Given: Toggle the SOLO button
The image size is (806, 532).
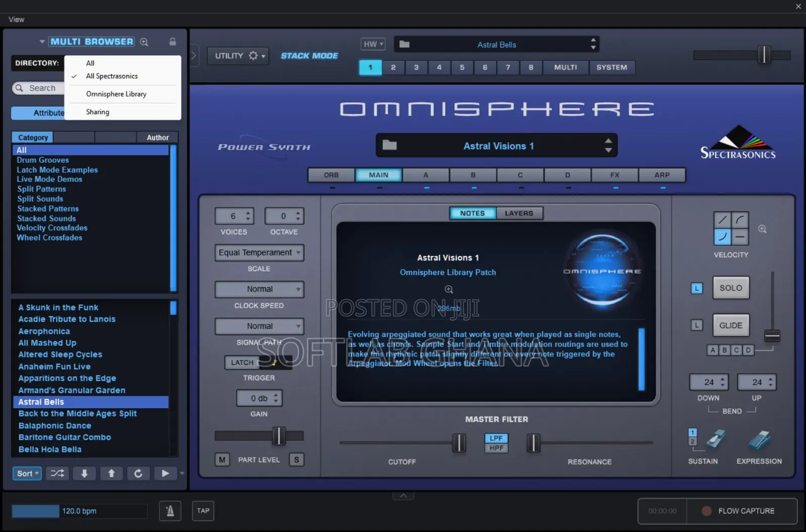Looking at the screenshot, I should (x=731, y=288).
